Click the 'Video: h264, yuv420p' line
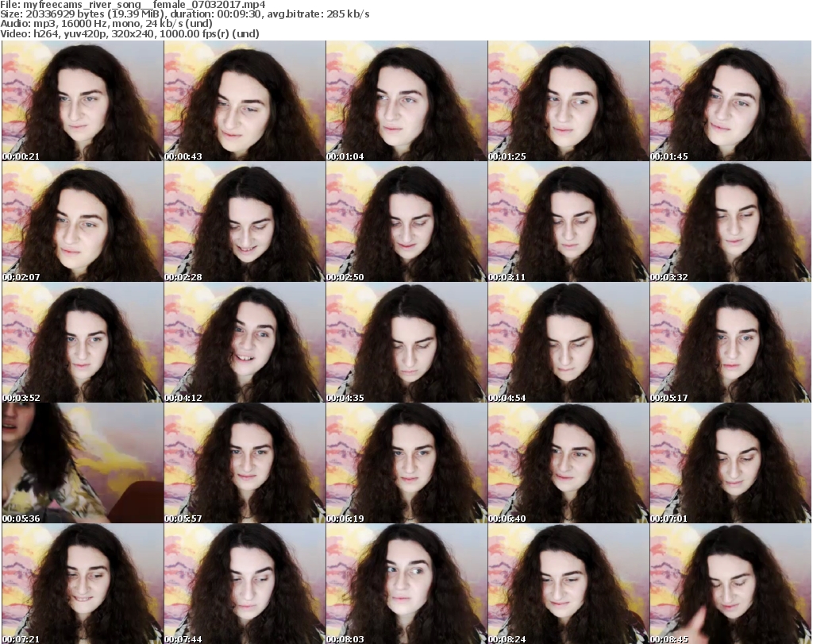Screen dimensions: 813x644 pyautogui.click(x=129, y=33)
